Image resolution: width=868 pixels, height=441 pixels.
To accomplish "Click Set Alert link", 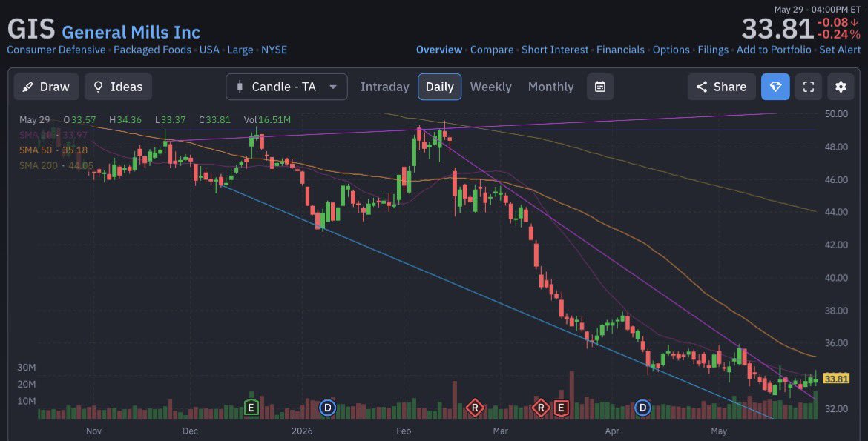I will (x=840, y=50).
